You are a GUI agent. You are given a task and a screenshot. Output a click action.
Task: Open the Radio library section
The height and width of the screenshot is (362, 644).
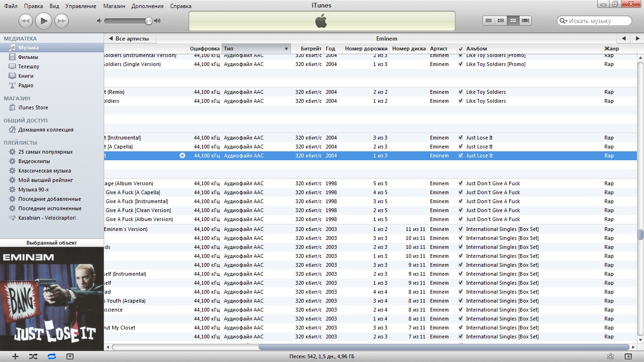coord(25,85)
